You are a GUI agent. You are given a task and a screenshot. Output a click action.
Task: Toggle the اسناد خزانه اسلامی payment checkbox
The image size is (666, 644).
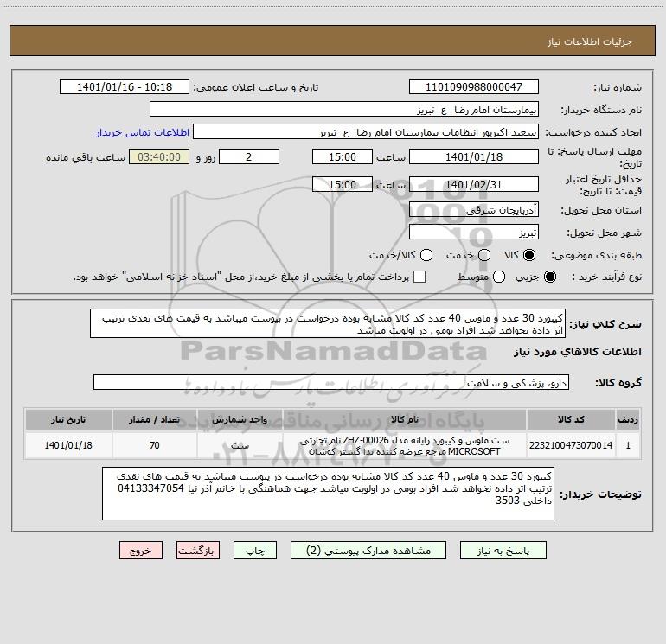(419, 277)
